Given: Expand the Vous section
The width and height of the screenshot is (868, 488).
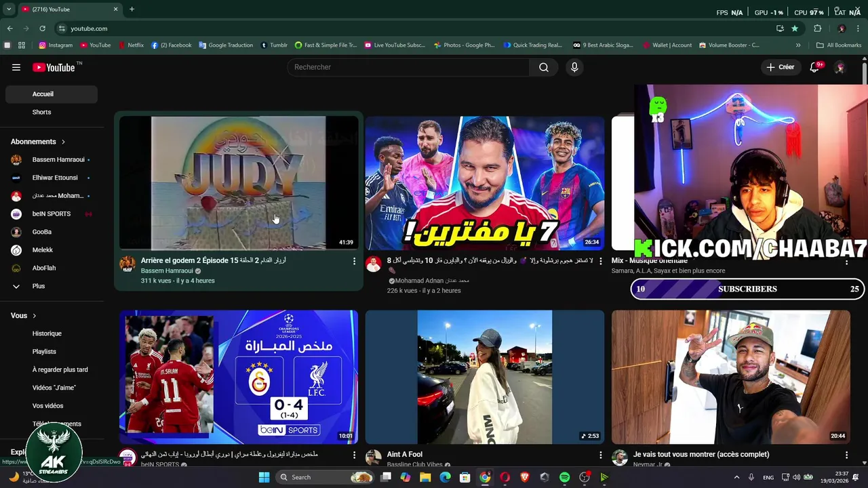Looking at the screenshot, I should click(x=24, y=316).
